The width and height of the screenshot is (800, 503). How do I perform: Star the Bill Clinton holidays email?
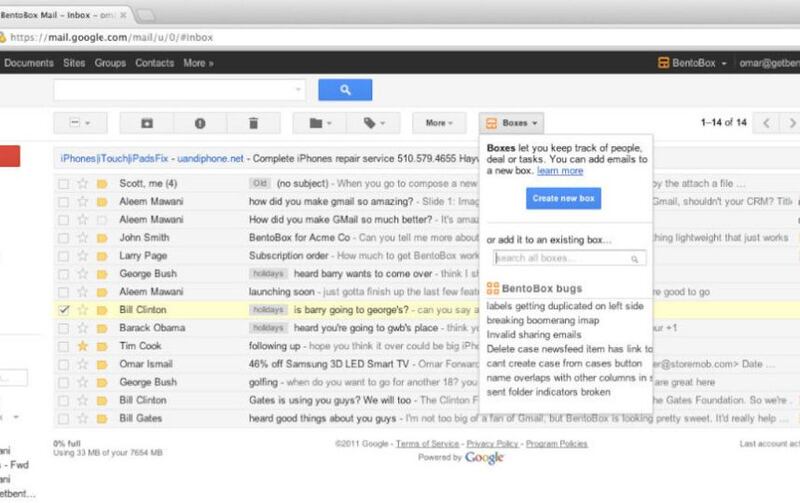pos(82,310)
